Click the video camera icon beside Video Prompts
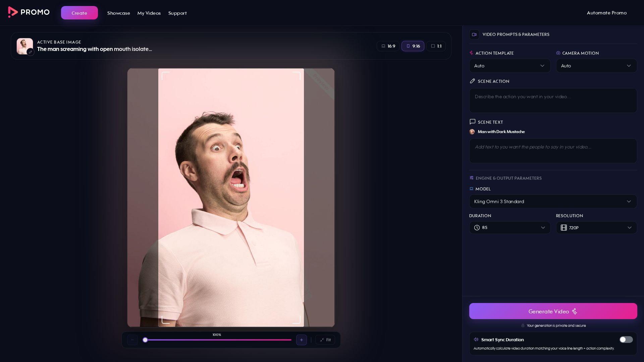 pyautogui.click(x=474, y=35)
